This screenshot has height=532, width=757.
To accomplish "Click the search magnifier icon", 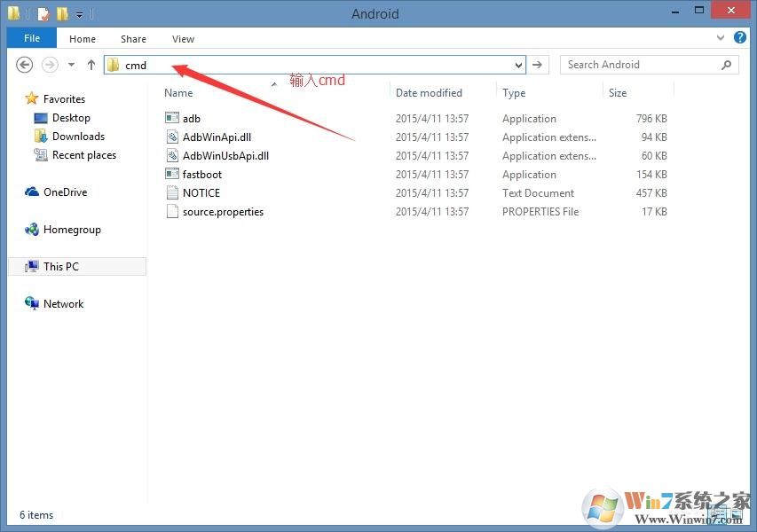I will [x=727, y=65].
